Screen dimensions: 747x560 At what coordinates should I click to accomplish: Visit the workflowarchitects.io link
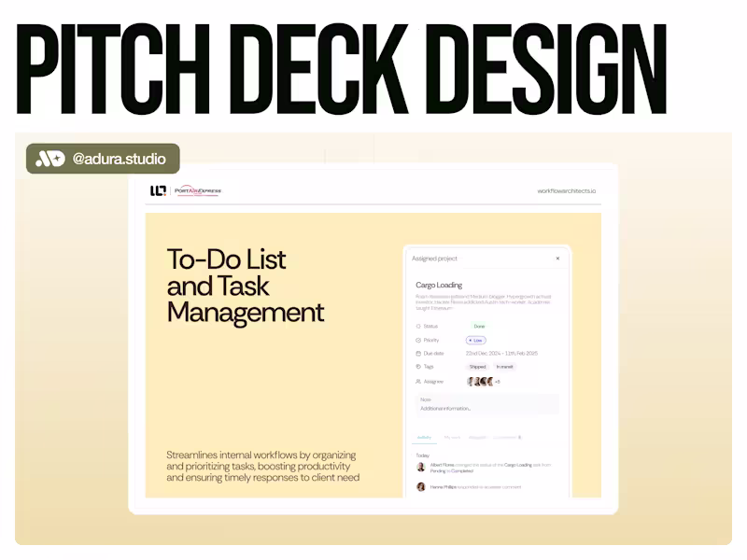567,189
